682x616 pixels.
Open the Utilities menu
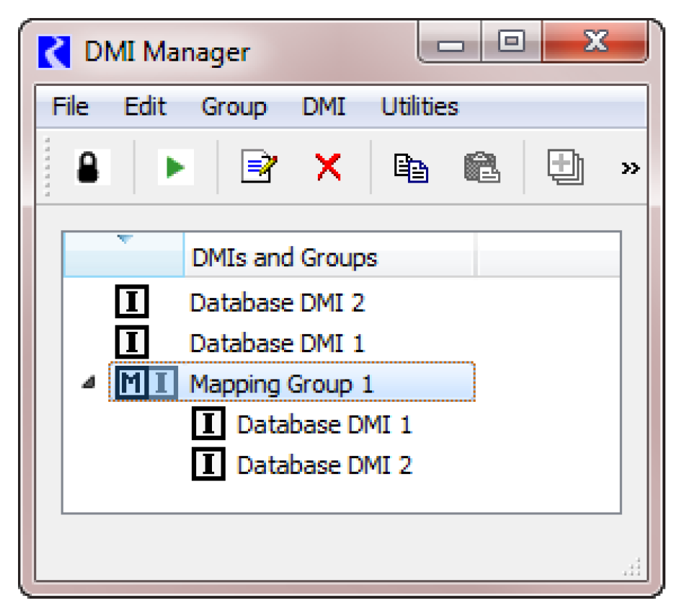[420, 107]
